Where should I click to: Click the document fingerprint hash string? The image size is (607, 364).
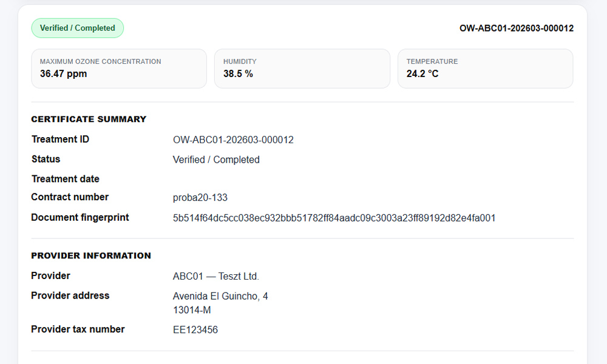[334, 218]
